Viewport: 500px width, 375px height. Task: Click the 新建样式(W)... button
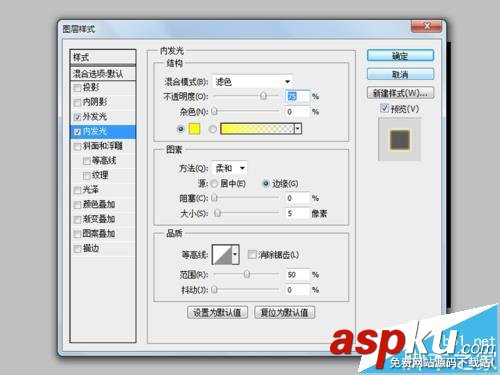click(400, 93)
